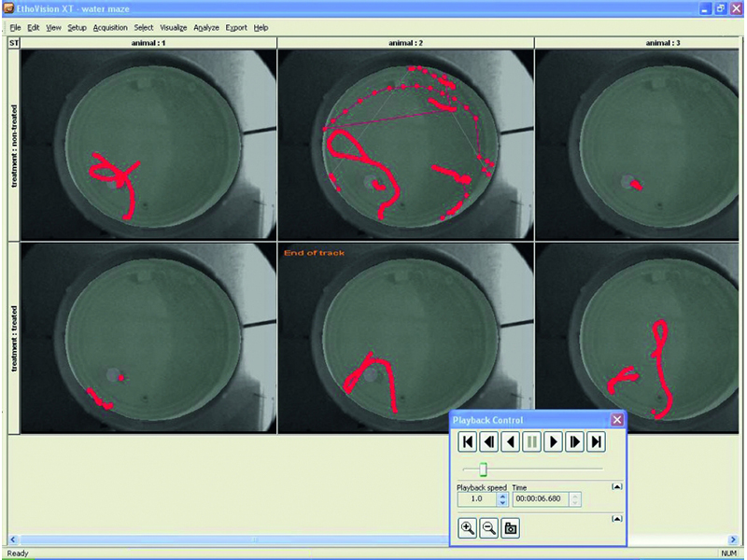Collapse the playback speed and time section

coord(615,487)
